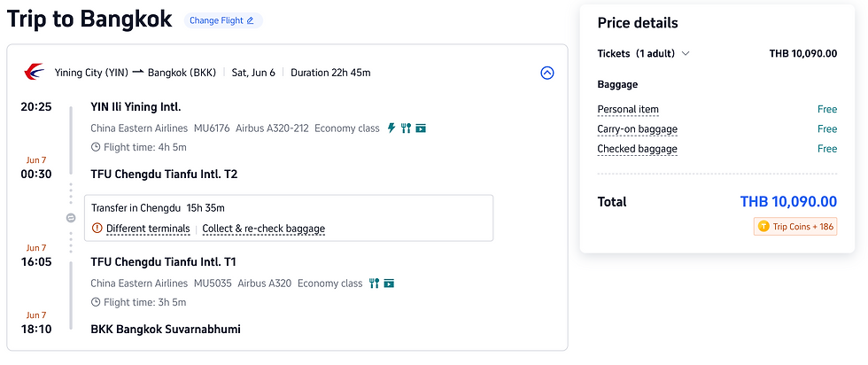868x365 pixels.
Task: Expand the Tickets (1 adult) dropdown
Action: pyautogui.click(x=685, y=53)
